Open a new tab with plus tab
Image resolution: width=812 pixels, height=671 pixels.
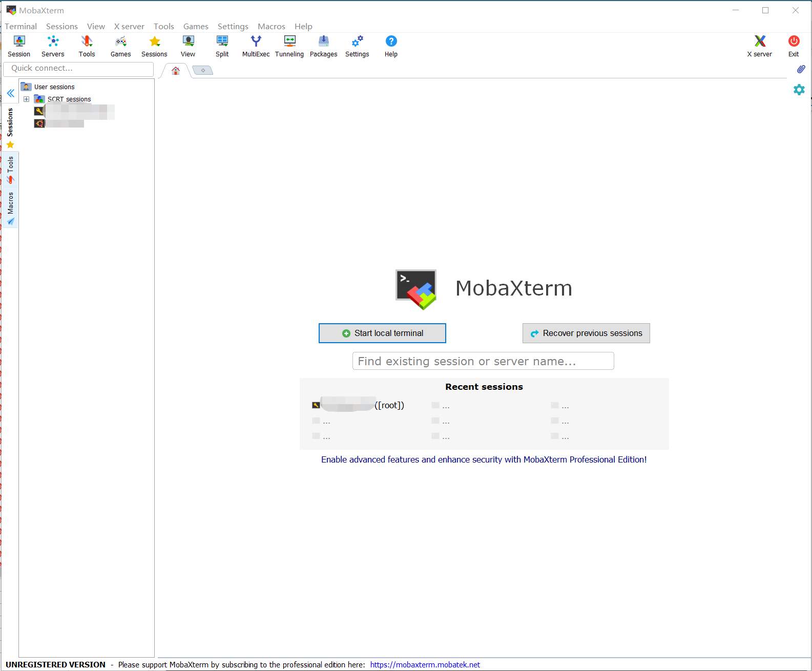point(203,70)
